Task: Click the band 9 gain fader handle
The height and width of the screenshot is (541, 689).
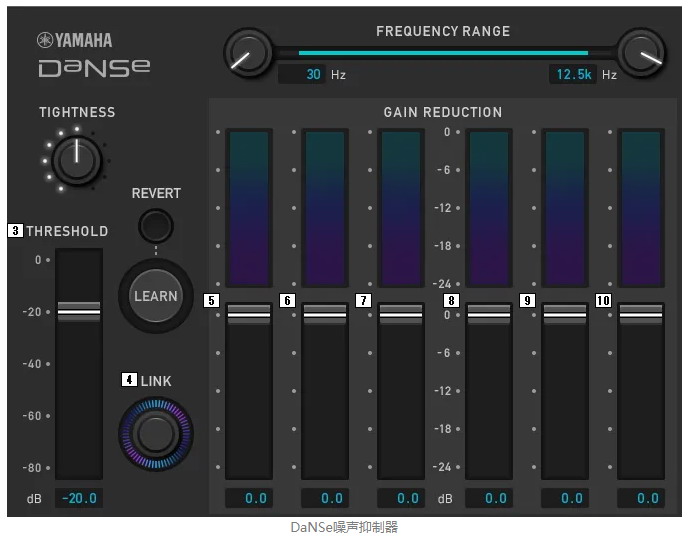Action: (565, 314)
